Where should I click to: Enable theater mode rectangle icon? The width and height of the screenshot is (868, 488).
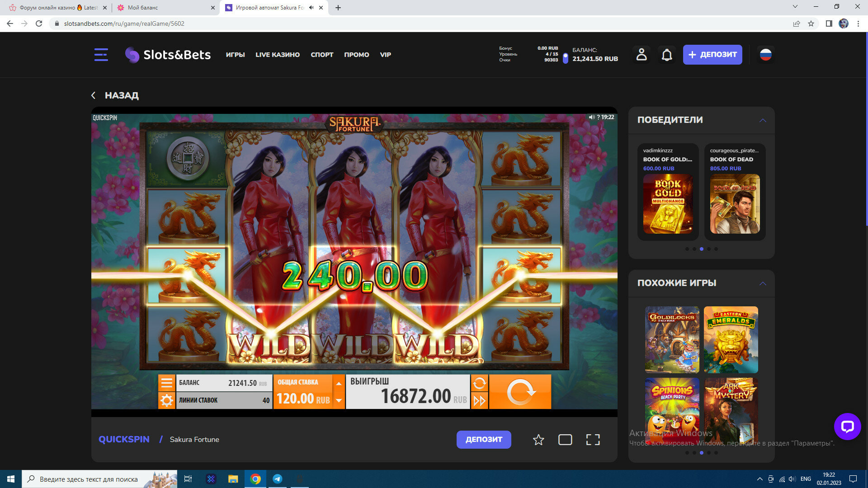click(565, 440)
